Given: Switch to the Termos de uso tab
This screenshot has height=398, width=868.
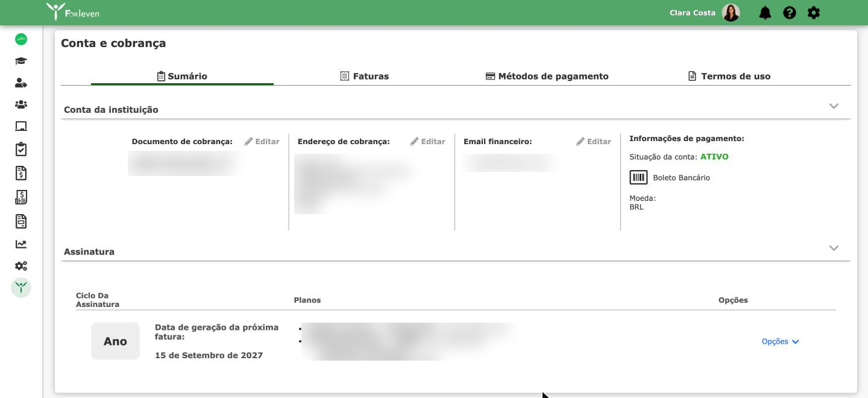Looking at the screenshot, I should [729, 76].
